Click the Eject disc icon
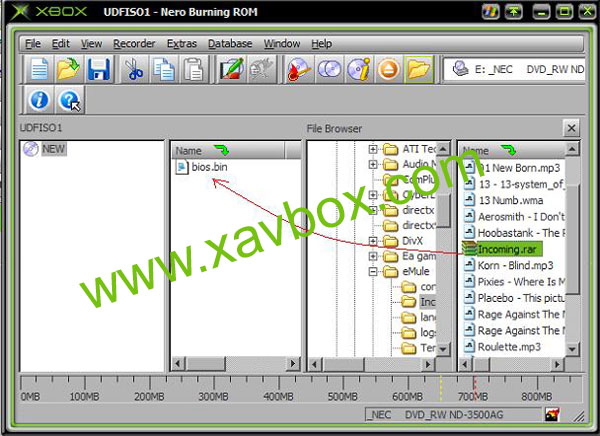Image resolution: width=600 pixels, height=436 pixels. pos(390,70)
